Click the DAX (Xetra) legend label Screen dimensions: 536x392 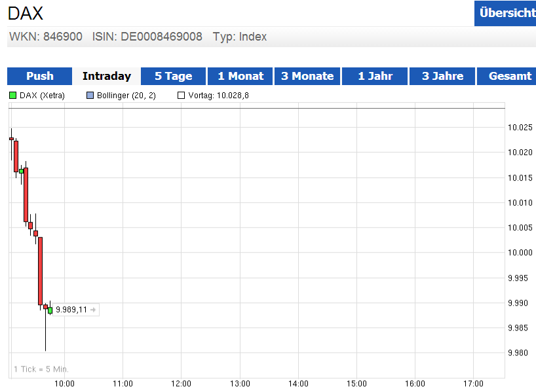point(42,96)
